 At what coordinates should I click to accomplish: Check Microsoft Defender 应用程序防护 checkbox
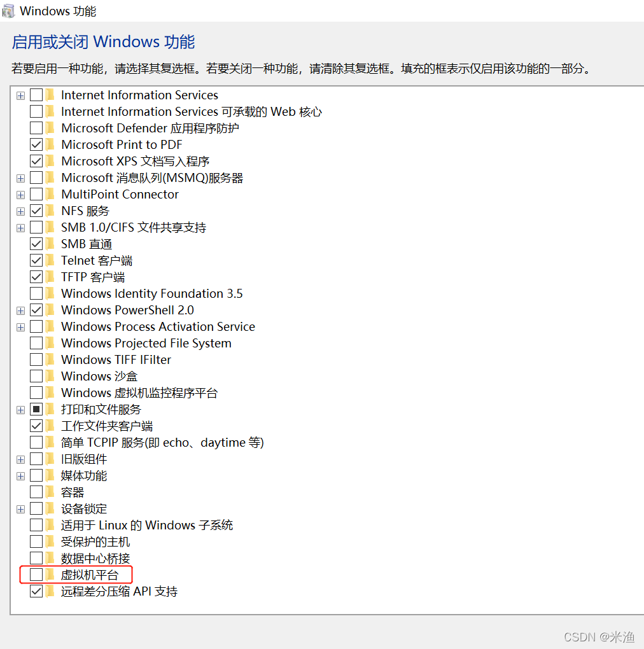pos(36,128)
